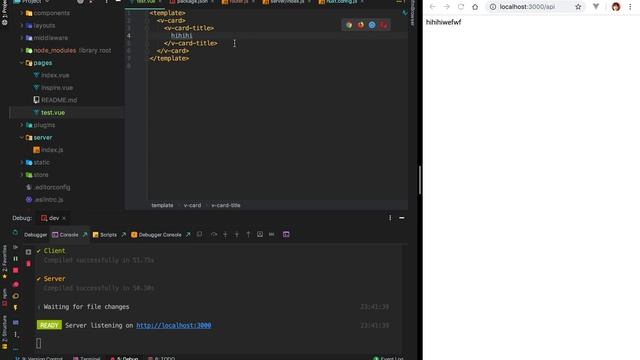Click the Debug panel options three-dot icon

390,218
